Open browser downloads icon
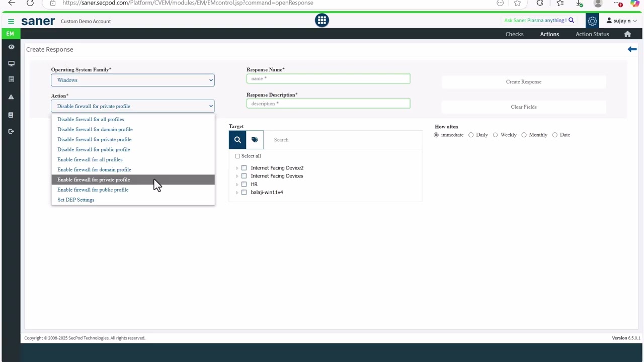This screenshot has height=362, width=644. point(580,3)
